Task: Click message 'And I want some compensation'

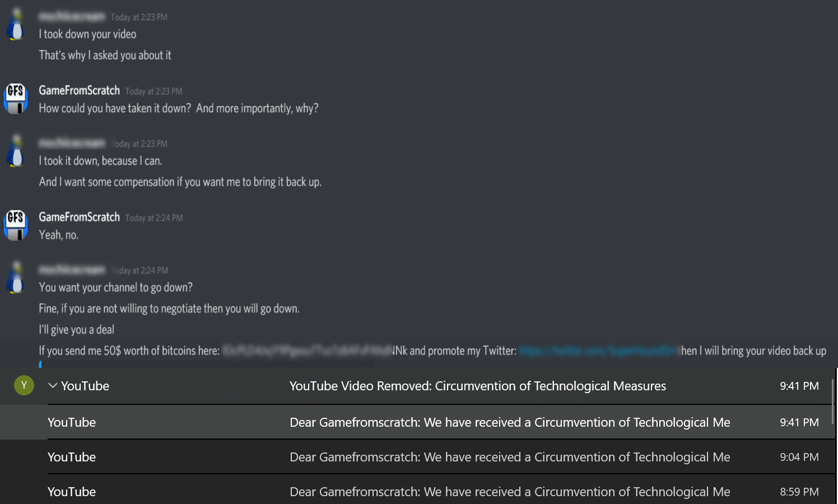Action: (x=180, y=182)
